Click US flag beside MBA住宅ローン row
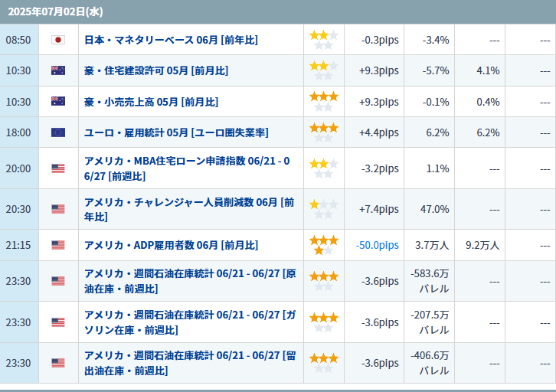 pyautogui.click(x=58, y=168)
